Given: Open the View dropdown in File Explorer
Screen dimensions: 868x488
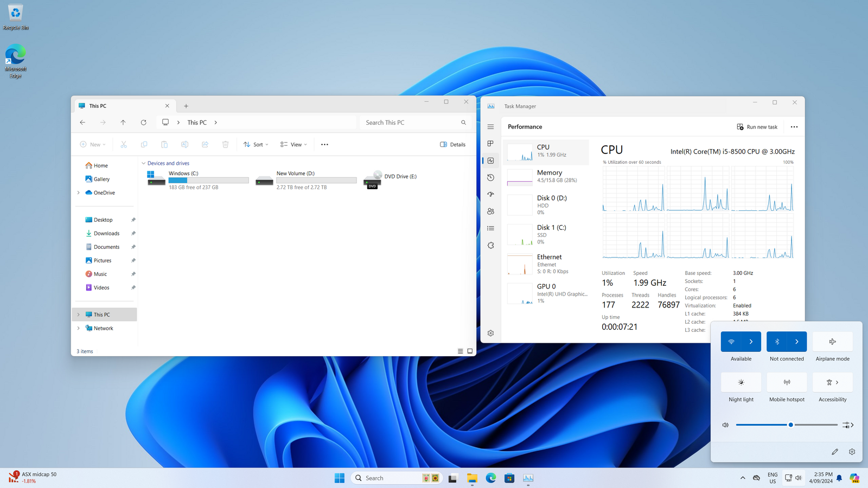Looking at the screenshot, I should point(293,145).
